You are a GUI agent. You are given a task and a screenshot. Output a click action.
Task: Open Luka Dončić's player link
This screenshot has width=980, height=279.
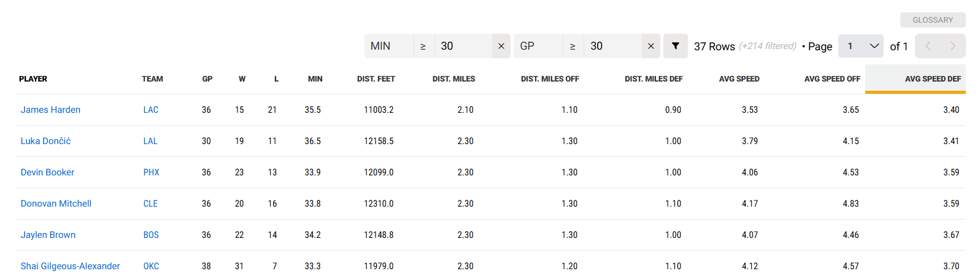pos(45,141)
